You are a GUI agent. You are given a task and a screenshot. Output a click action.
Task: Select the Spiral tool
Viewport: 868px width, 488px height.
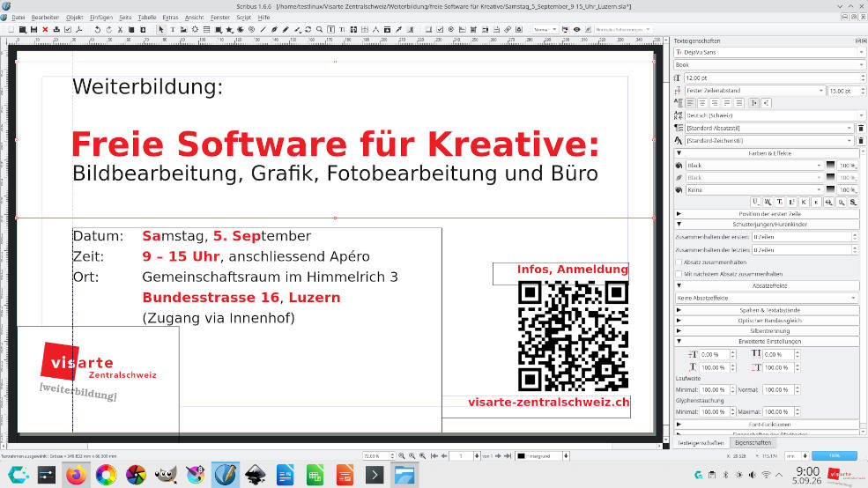tap(251, 29)
